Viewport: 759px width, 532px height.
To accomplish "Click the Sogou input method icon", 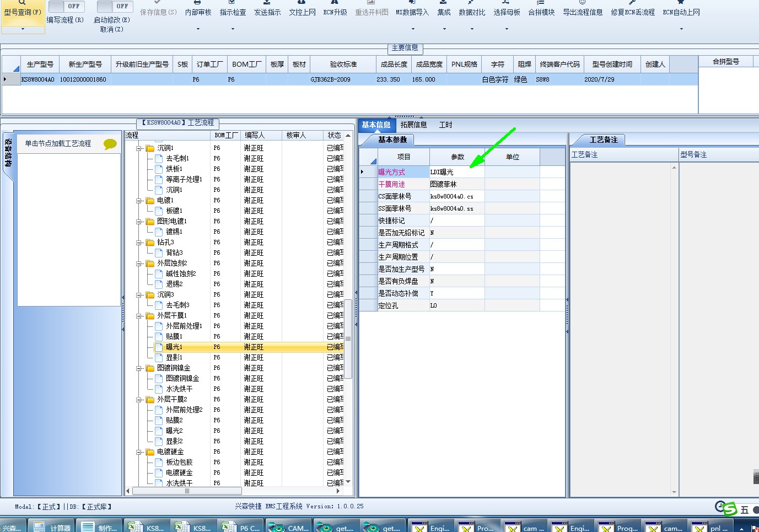I will (730, 509).
